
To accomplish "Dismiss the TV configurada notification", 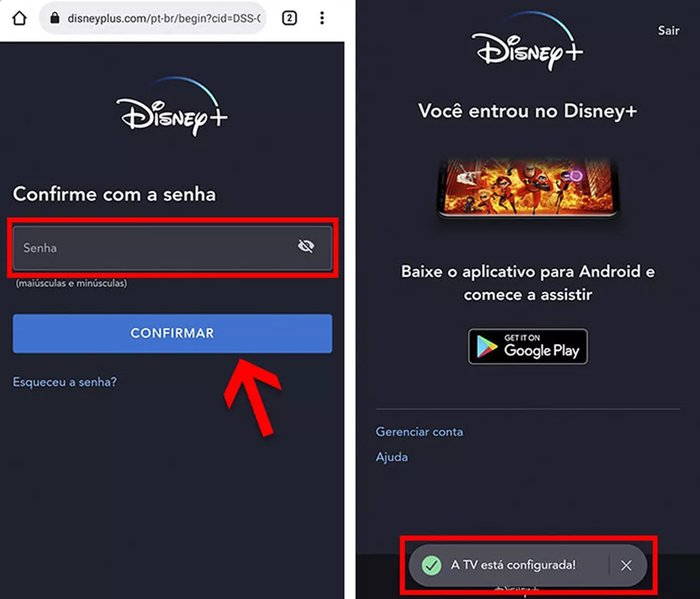I will (626, 566).
